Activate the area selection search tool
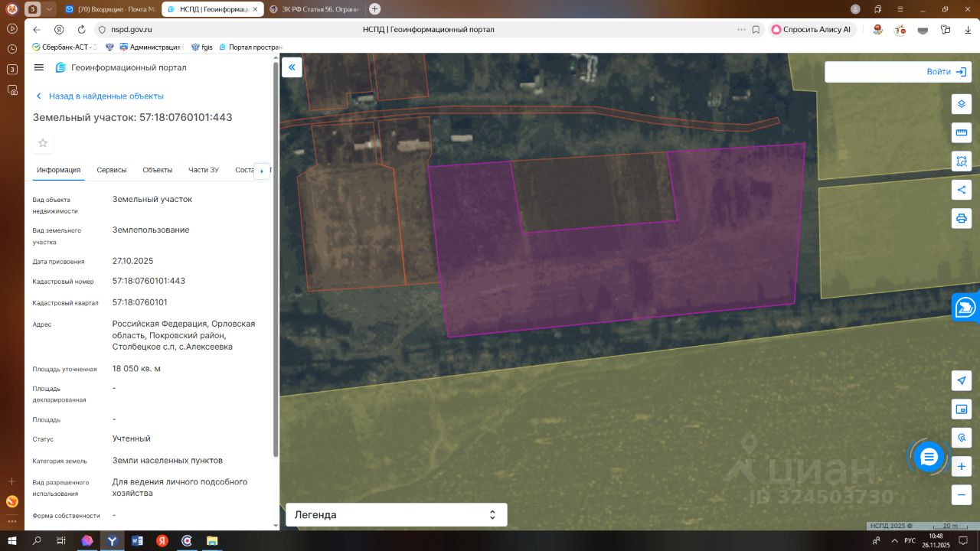 click(x=962, y=161)
